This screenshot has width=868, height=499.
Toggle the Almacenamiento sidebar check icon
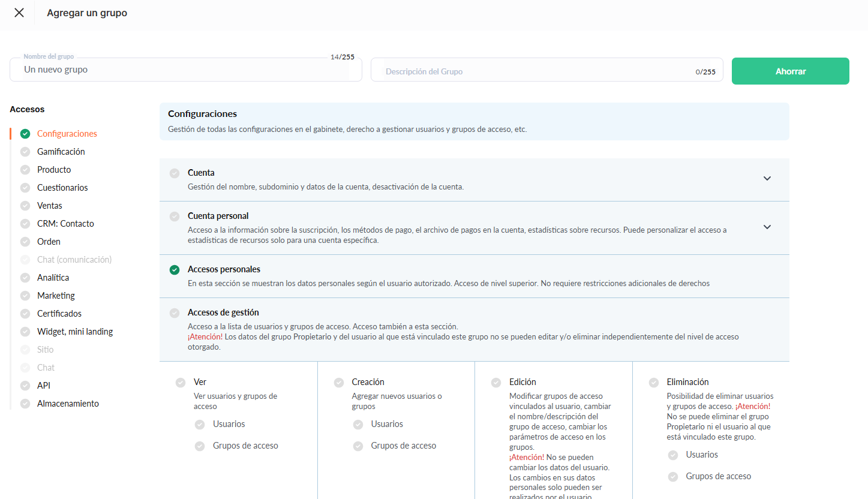[25, 404]
